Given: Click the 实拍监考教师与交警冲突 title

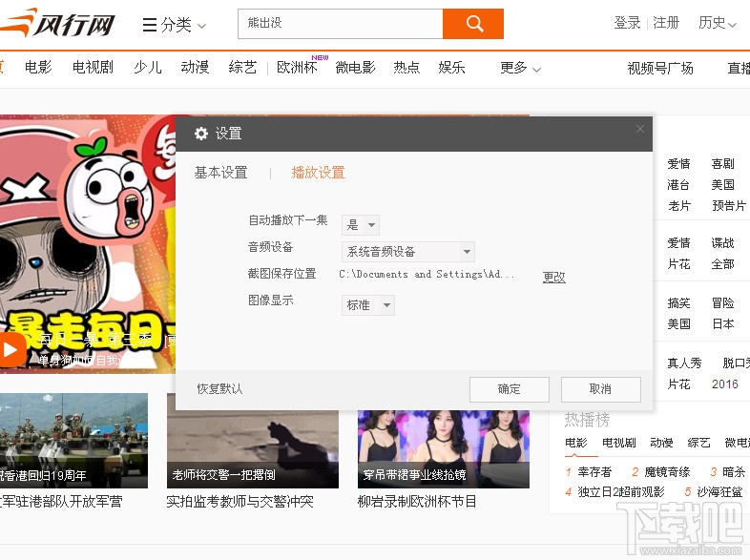Looking at the screenshot, I should 240,501.
